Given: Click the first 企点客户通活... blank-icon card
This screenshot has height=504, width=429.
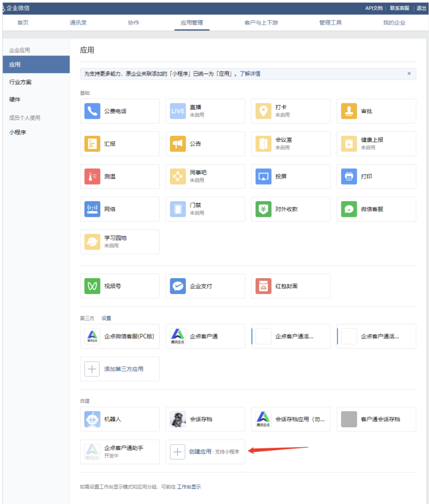Looking at the screenshot, I should (x=291, y=336).
